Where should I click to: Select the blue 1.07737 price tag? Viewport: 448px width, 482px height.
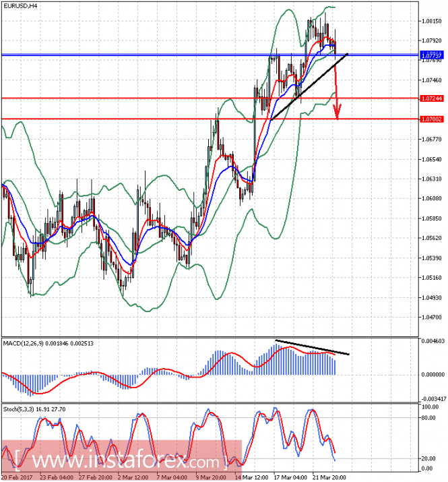point(430,55)
